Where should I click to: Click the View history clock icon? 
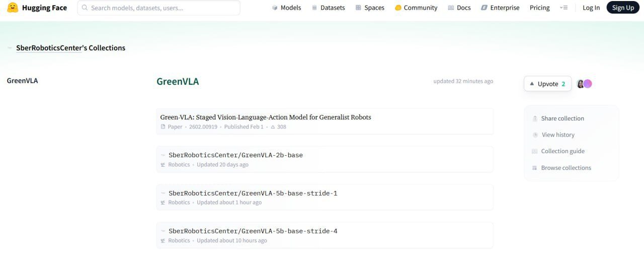pyautogui.click(x=535, y=135)
